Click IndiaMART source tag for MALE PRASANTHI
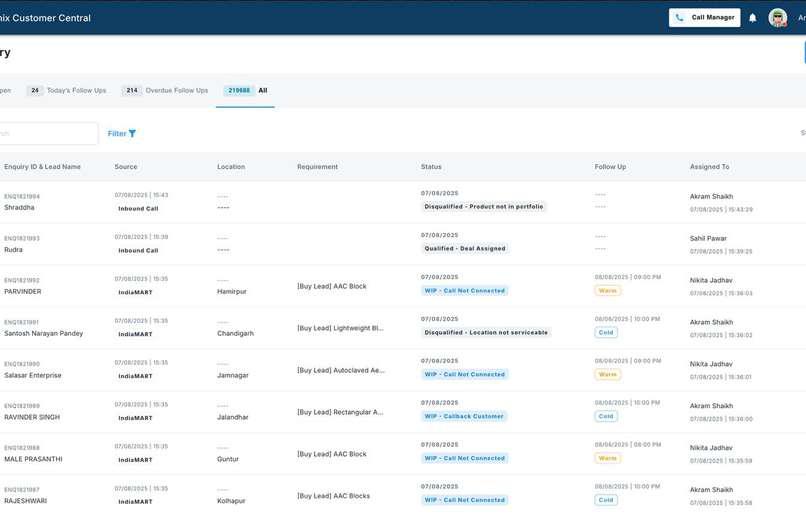This screenshot has width=806, height=515. tap(135, 460)
